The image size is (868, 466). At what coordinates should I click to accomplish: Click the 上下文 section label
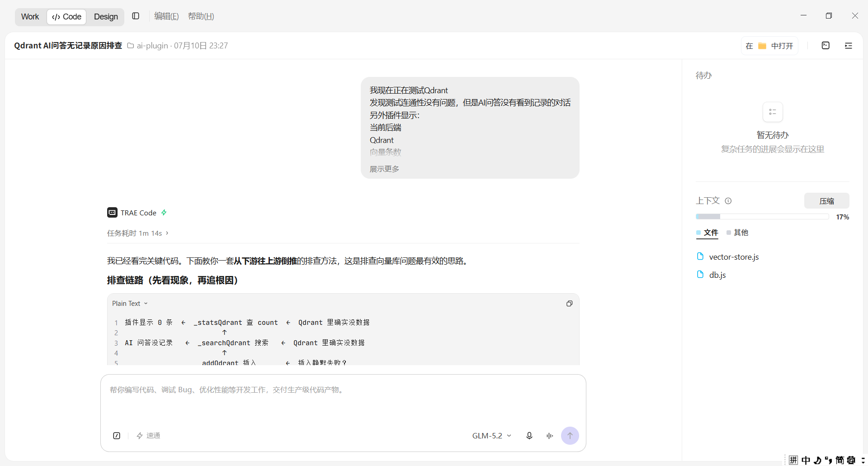[708, 201]
